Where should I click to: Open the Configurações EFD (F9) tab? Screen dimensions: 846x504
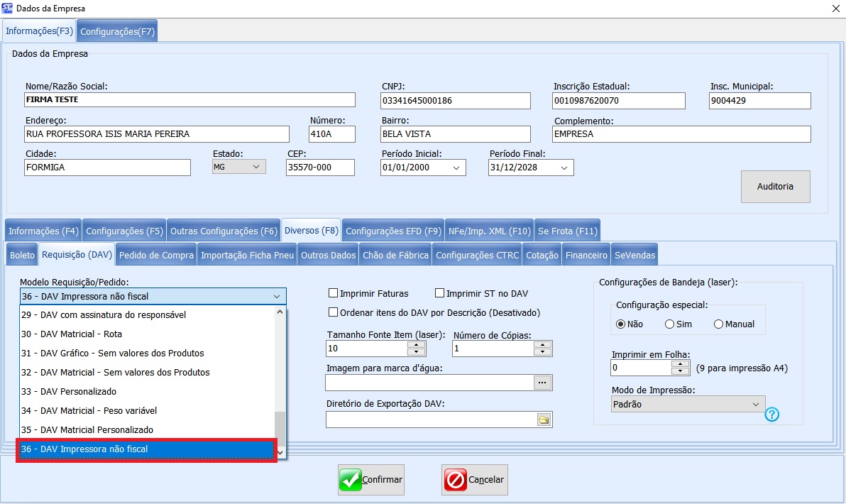coord(393,231)
